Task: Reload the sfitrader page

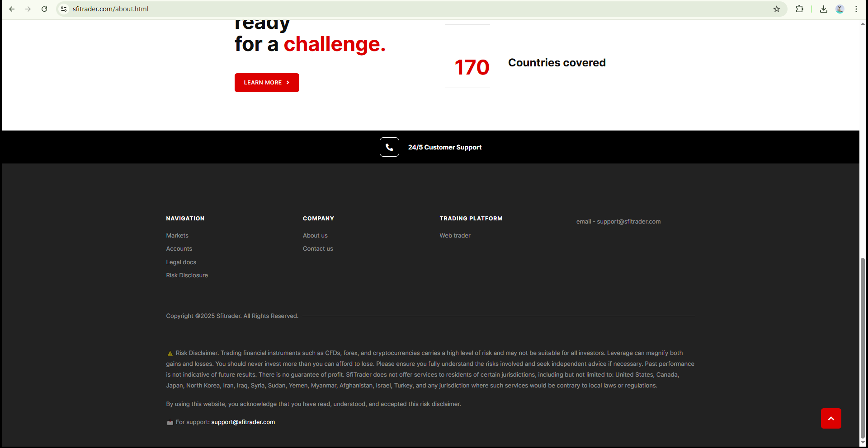Action: [x=44, y=9]
